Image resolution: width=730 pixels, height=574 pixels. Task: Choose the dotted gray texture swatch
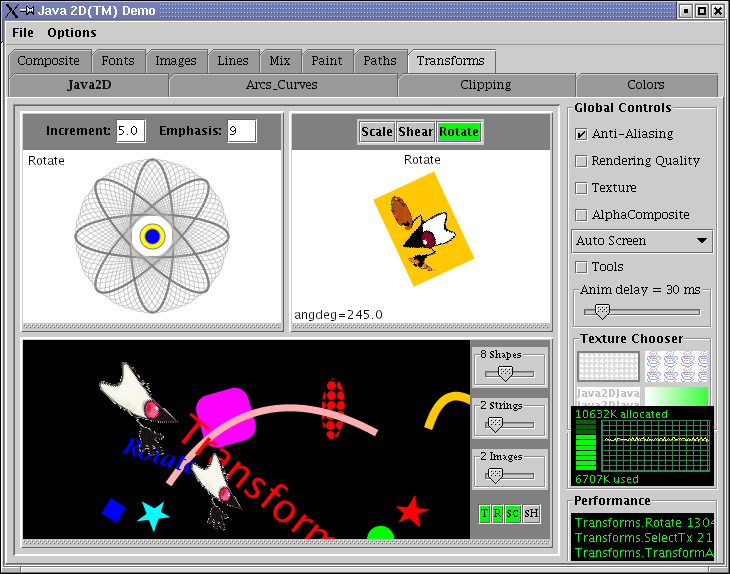point(608,366)
